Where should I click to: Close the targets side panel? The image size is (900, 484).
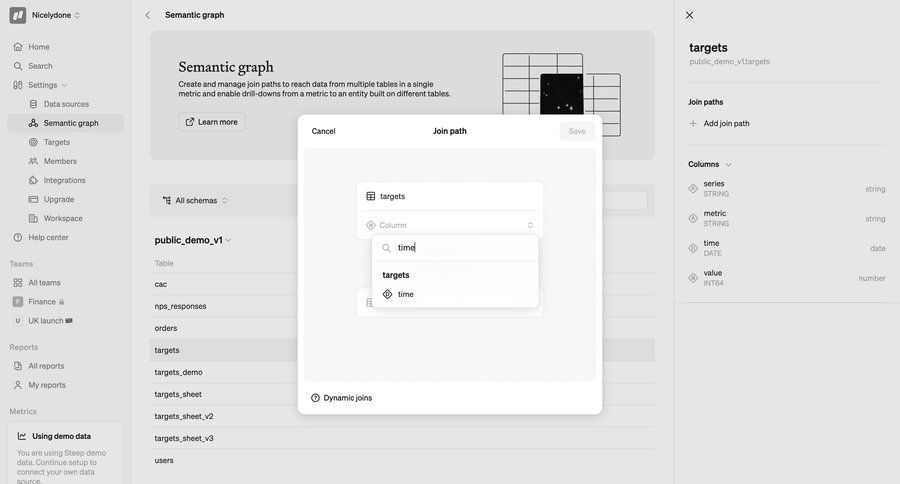point(689,15)
